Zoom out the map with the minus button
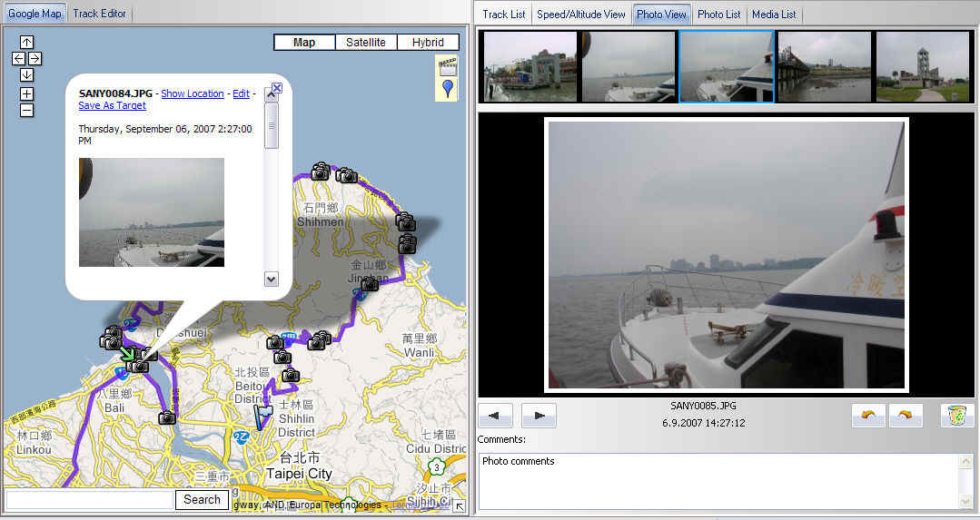The height and width of the screenshot is (520, 980). point(26,111)
